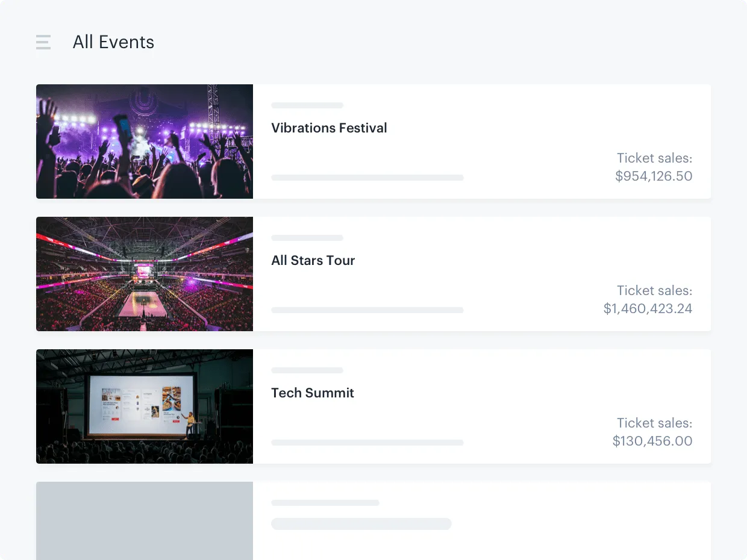The width and height of the screenshot is (747, 560).
Task: Open the All Stars Tour event
Action: 313,260
